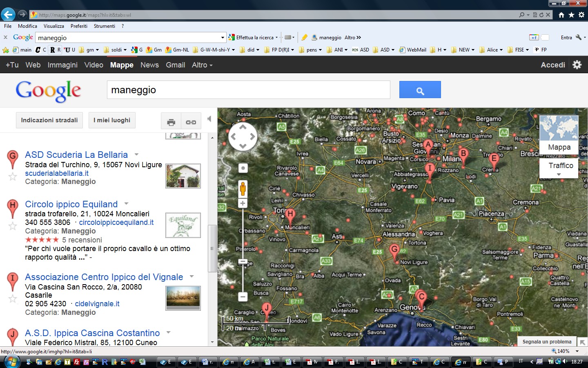Expand options for A.S.D. Ippica Cascina Costantino
588x368 pixels.
click(x=168, y=332)
